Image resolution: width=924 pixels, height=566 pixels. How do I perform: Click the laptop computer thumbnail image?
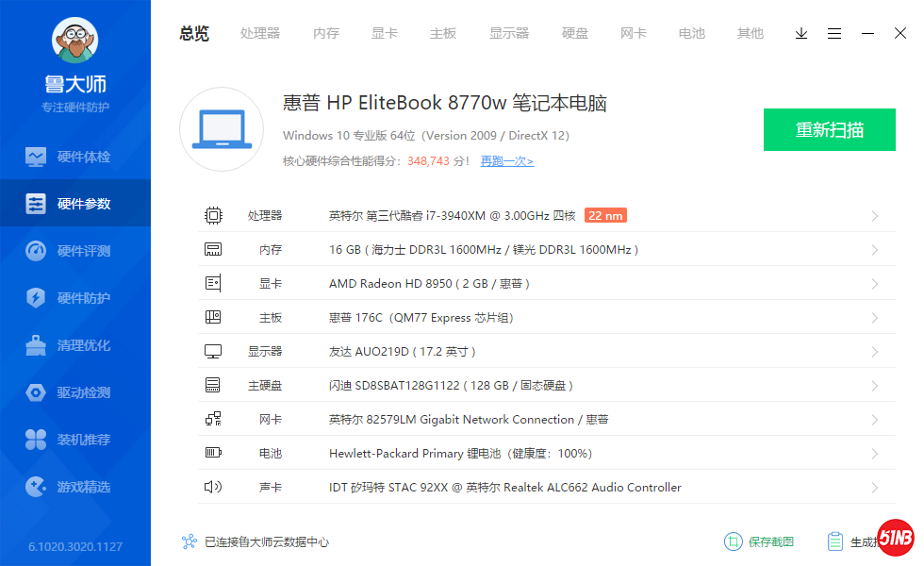(221, 129)
